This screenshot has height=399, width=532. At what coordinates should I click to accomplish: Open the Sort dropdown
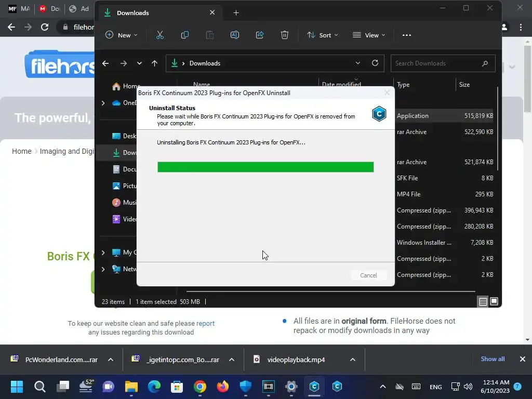[x=322, y=35]
